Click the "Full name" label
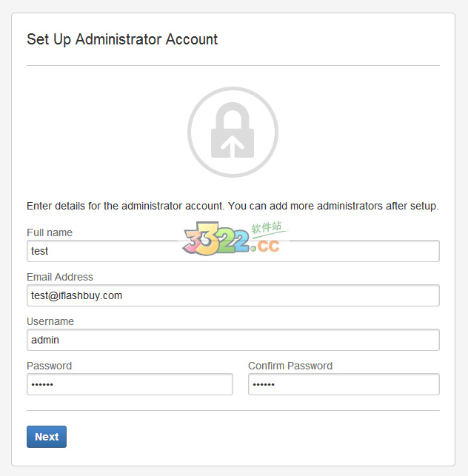 click(x=50, y=232)
